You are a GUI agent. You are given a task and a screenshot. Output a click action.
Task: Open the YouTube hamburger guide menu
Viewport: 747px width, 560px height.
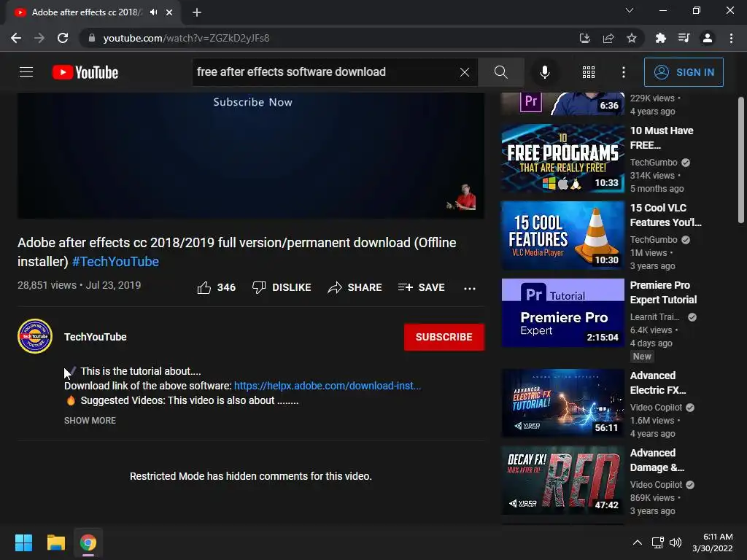pos(26,72)
